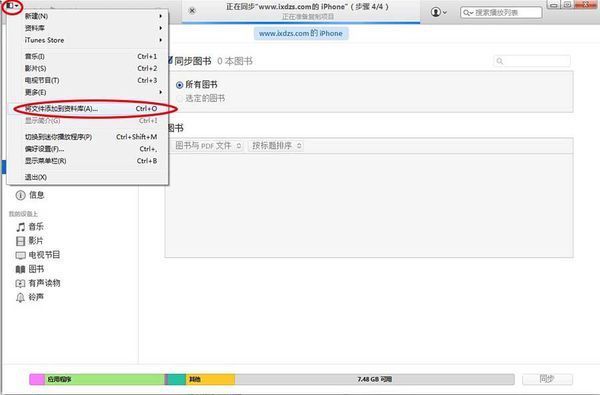Open 偏好设置(F)... from the menu
This screenshot has width=600, height=395.
click(87, 149)
